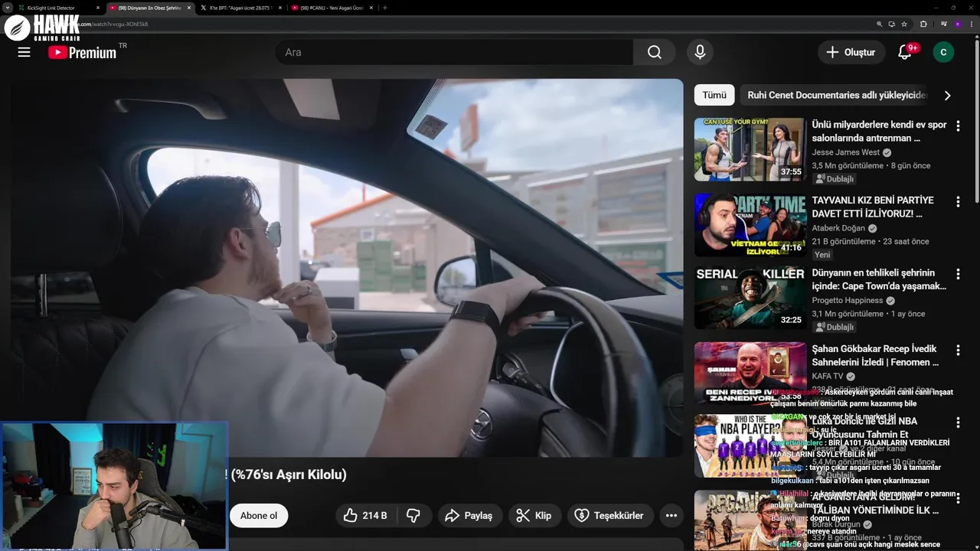Viewport: 980px width, 551px height.
Task: Click the search magnifier button
Action: 654,52
